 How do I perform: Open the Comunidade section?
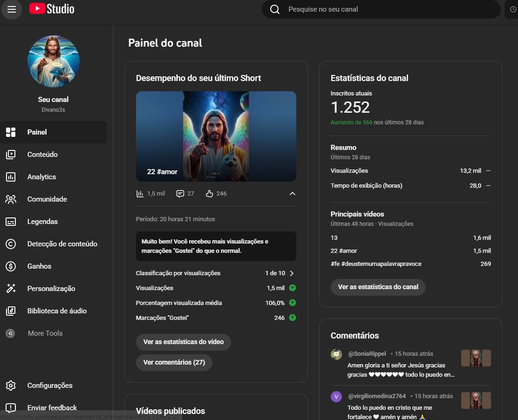pos(47,199)
